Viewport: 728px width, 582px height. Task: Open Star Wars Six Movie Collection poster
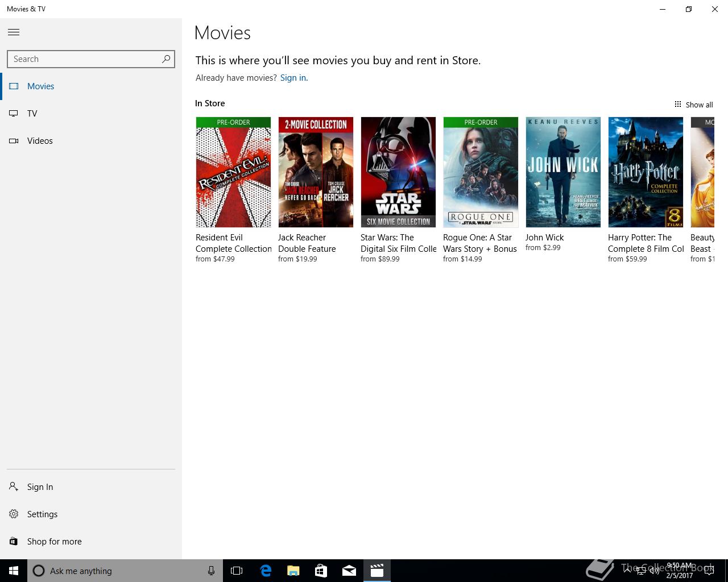click(x=398, y=172)
